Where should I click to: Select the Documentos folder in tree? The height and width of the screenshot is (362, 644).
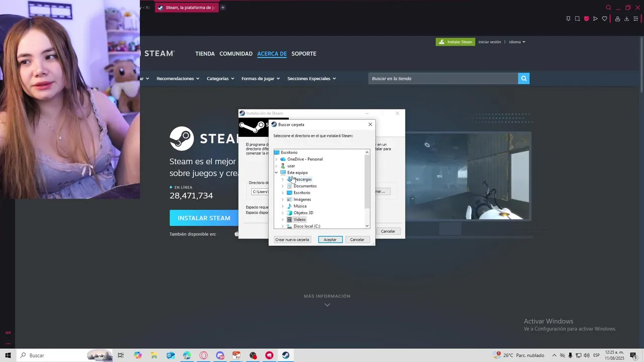click(305, 186)
